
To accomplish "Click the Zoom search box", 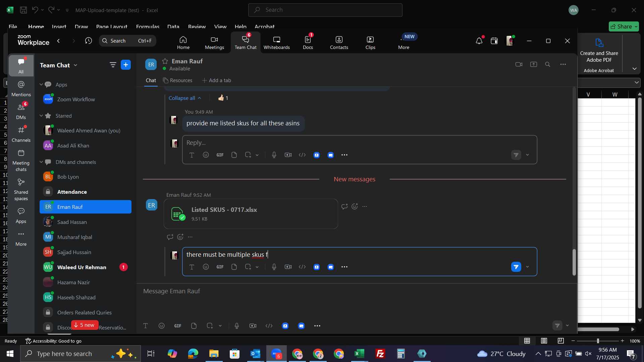I will click(x=127, y=41).
